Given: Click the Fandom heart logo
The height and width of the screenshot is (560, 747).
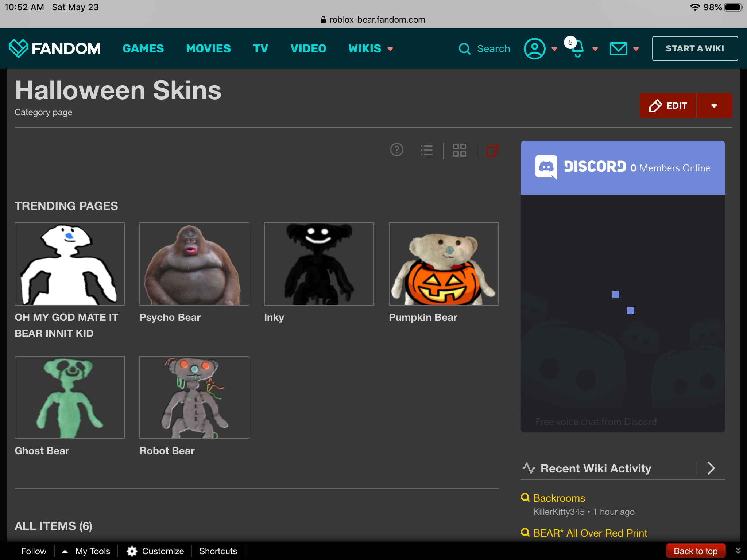Looking at the screenshot, I should pos(18,48).
